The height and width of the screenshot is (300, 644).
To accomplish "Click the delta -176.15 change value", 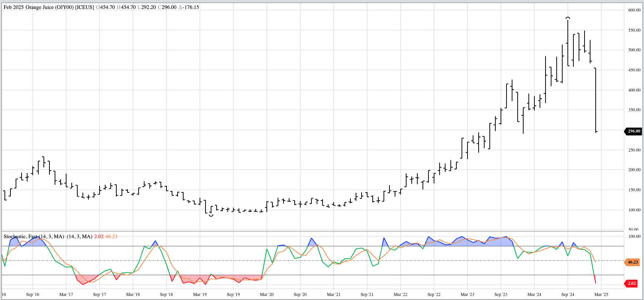I will [189, 7].
